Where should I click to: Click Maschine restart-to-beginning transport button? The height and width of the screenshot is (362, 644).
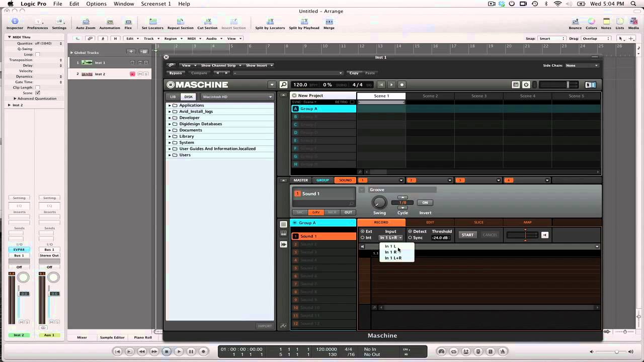(381, 85)
